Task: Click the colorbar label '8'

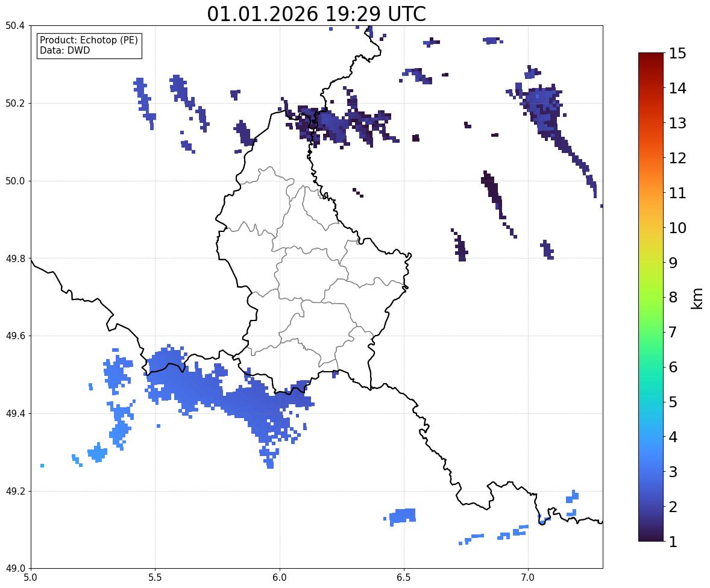Action: 673,298
